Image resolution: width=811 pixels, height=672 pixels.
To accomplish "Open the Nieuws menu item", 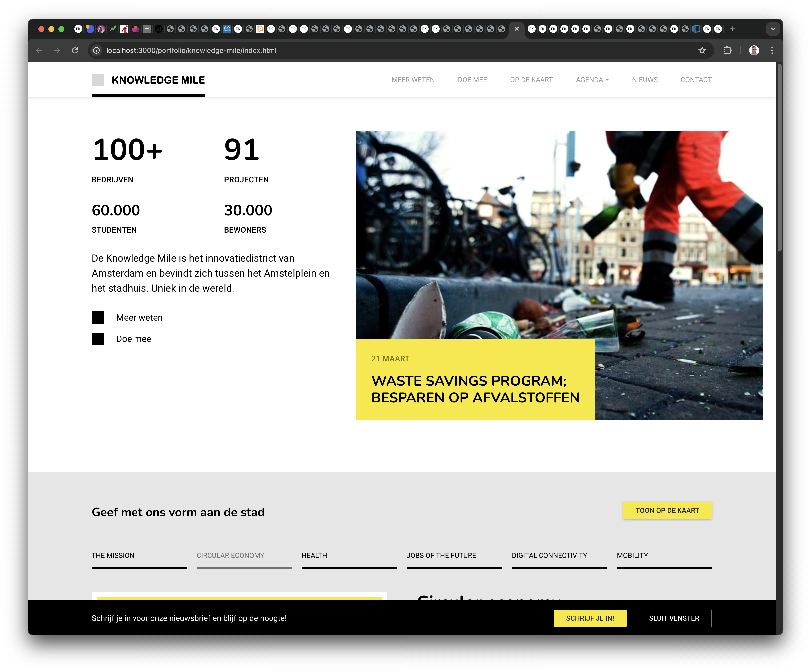I will [x=645, y=80].
